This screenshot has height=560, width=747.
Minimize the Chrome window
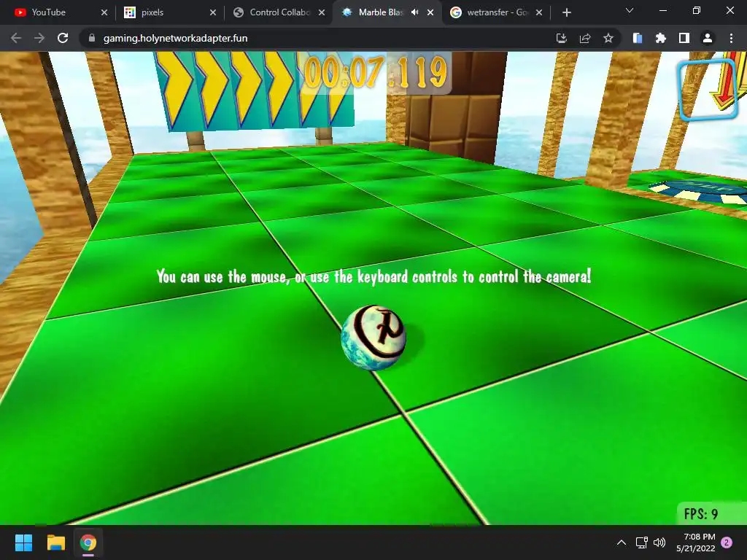coord(662,10)
